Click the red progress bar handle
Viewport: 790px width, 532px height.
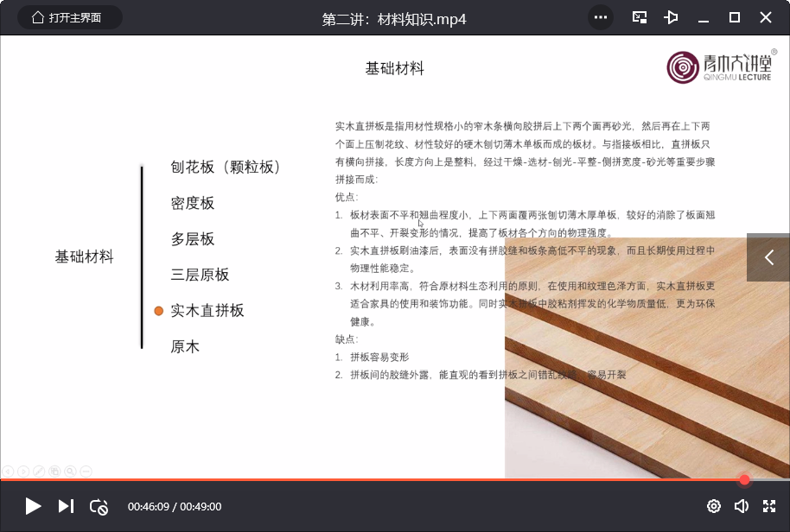click(744, 479)
